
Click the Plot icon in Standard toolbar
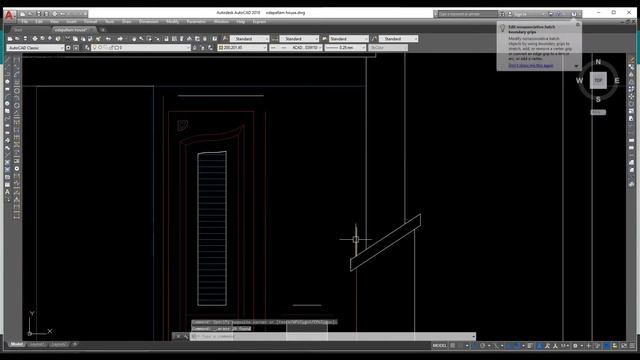[x=35, y=39]
